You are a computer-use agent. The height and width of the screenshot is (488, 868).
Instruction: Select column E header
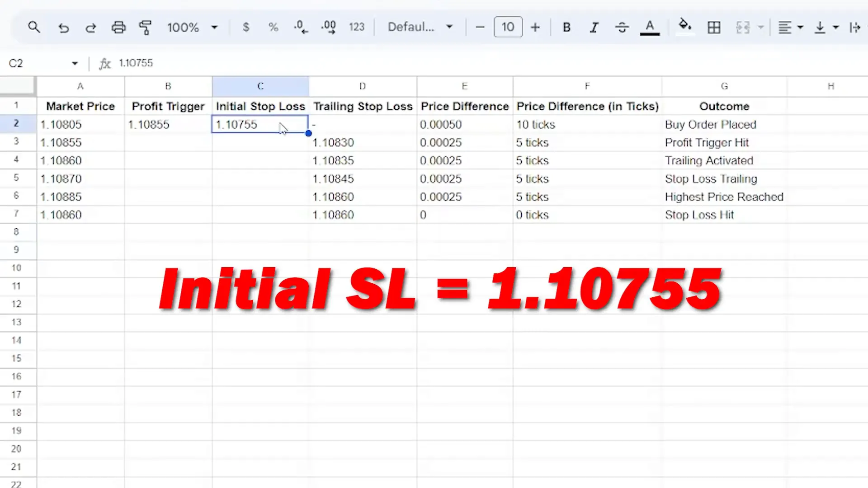click(465, 86)
